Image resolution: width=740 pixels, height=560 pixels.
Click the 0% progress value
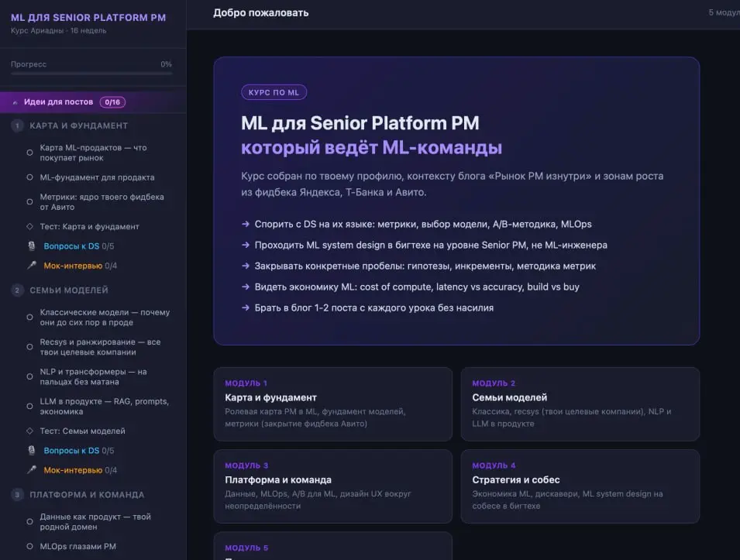[166, 64]
